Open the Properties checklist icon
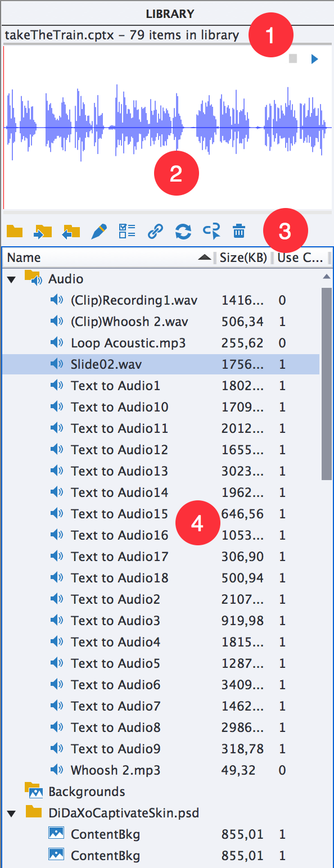The image size is (334, 868). (127, 231)
